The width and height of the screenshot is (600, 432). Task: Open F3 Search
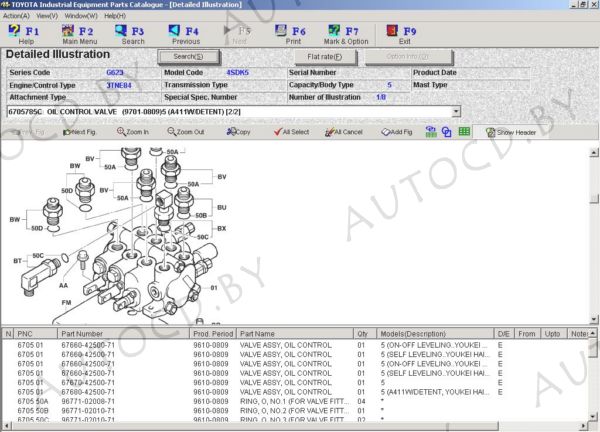click(130, 34)
